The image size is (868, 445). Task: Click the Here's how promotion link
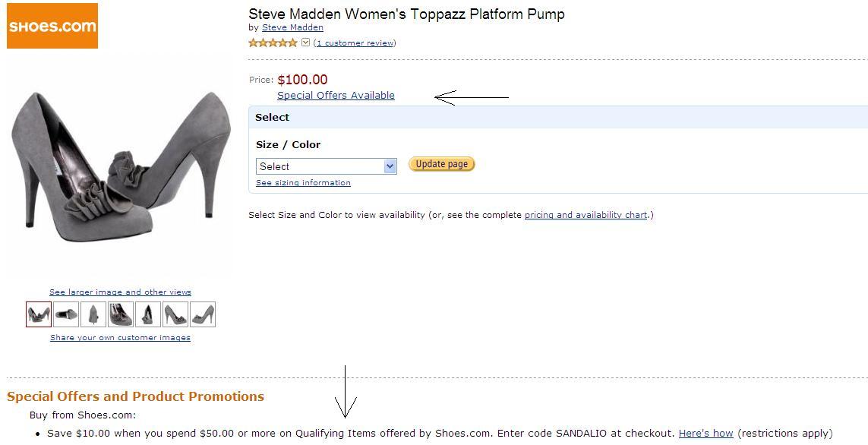pyautogui.click(x=705, y=434)
